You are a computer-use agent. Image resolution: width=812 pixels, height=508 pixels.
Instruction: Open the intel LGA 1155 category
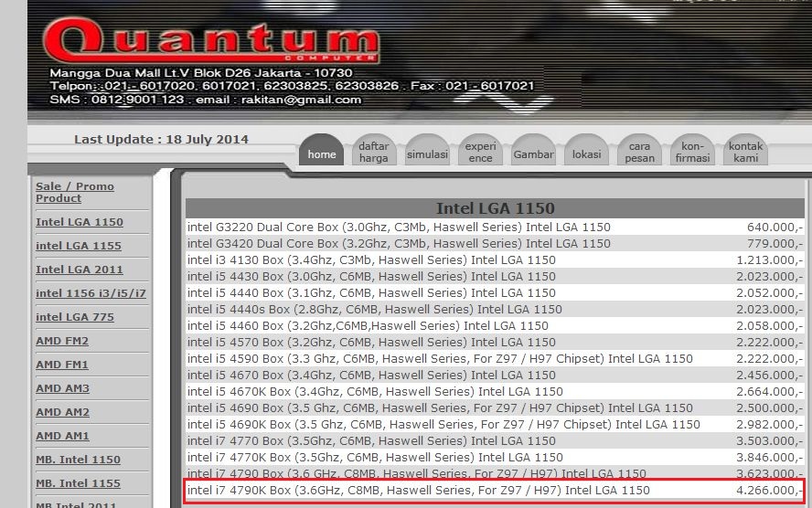pyautogui.click(x=79, y=246)
